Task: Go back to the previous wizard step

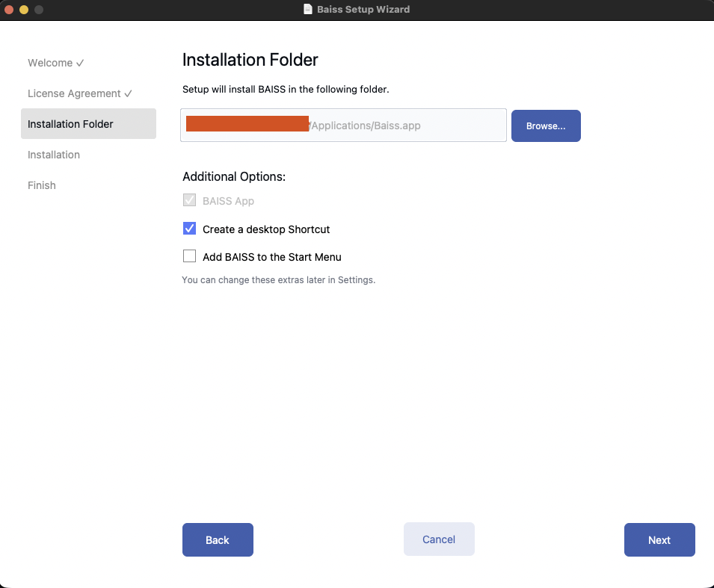Action: pyautogui.click(x=218, y=539)
